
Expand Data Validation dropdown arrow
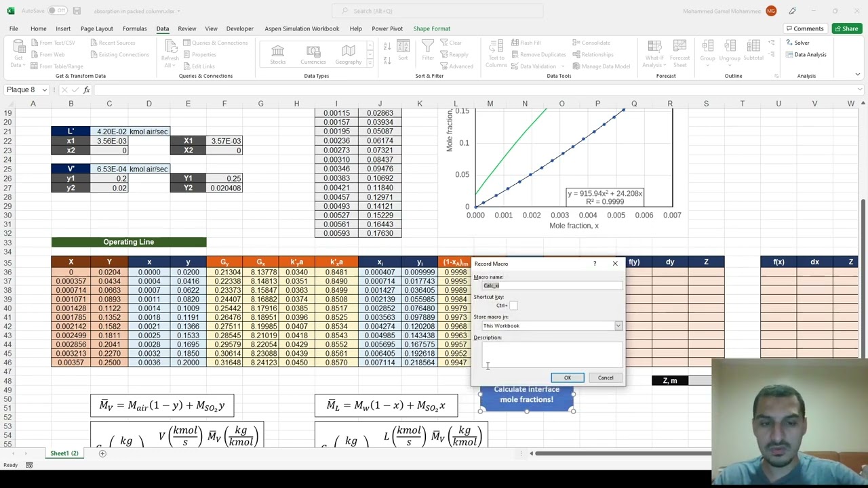click(563, 66)
